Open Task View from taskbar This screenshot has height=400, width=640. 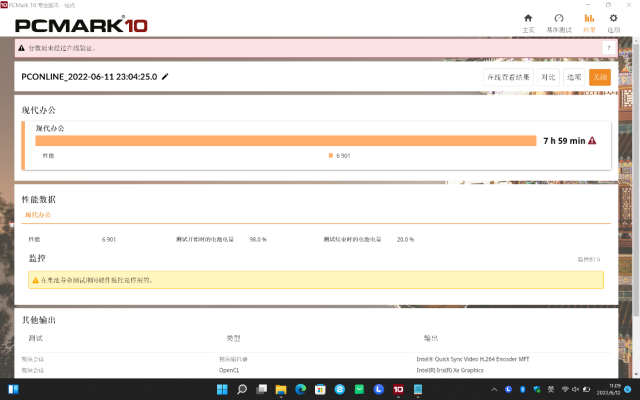tap(261, 389)
